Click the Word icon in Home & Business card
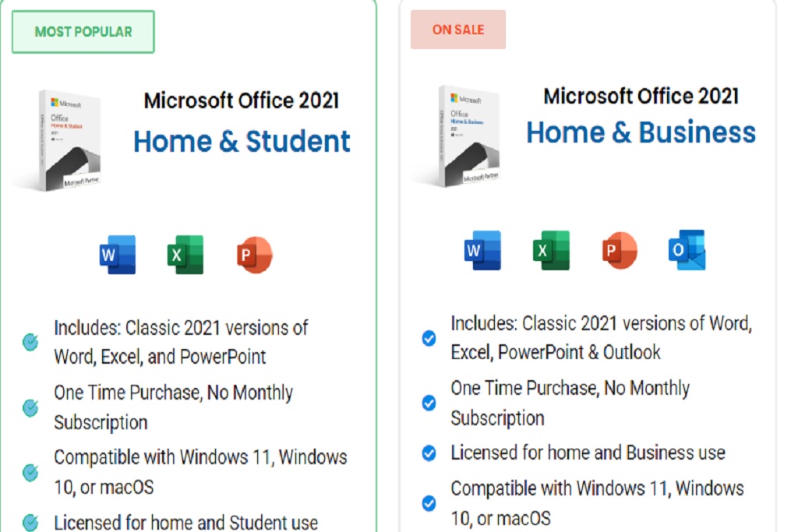 pos(482,250)
